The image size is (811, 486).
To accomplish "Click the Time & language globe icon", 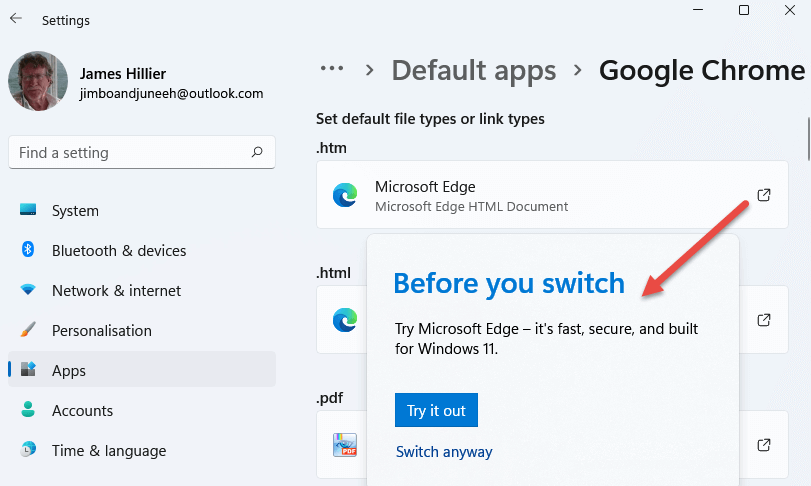I will (x=28, y=449).
